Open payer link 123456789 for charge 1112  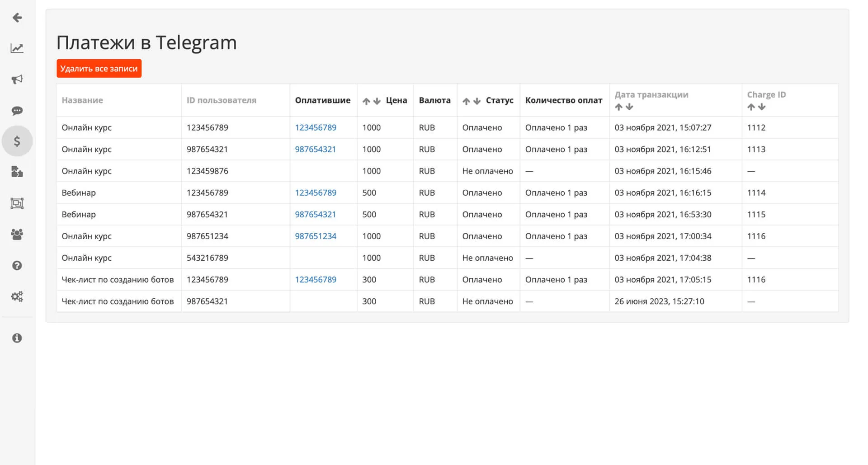pyautogui.click(x=316, y=128)
